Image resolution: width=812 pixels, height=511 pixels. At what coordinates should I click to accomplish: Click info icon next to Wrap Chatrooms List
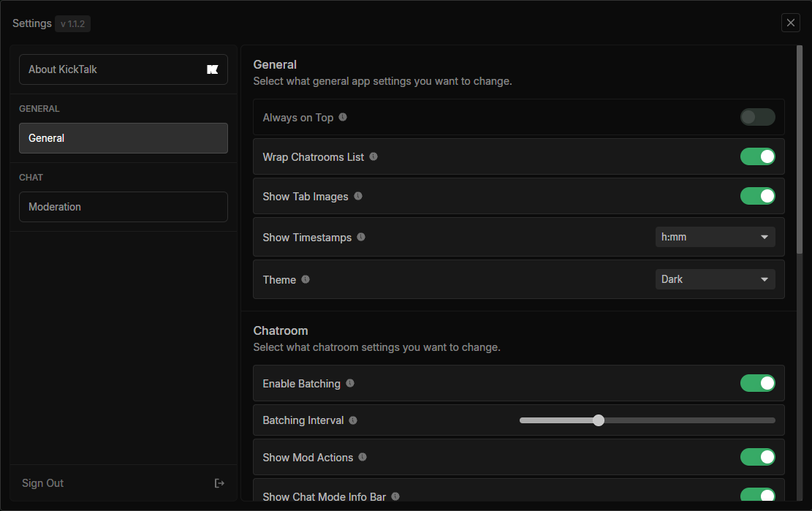[x=373, y=156]
